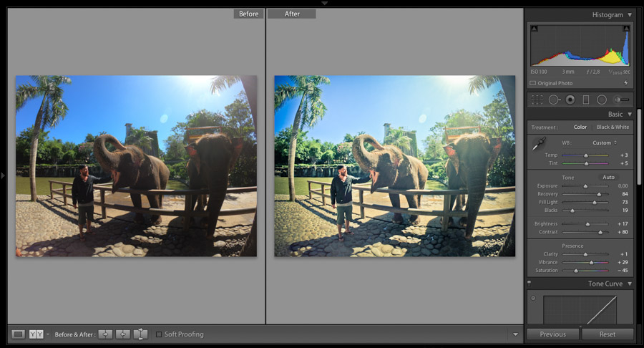The width and height of the screenshot is (644, 348).
Task: Click the Exposure slider handle
Action: (585, 186)
